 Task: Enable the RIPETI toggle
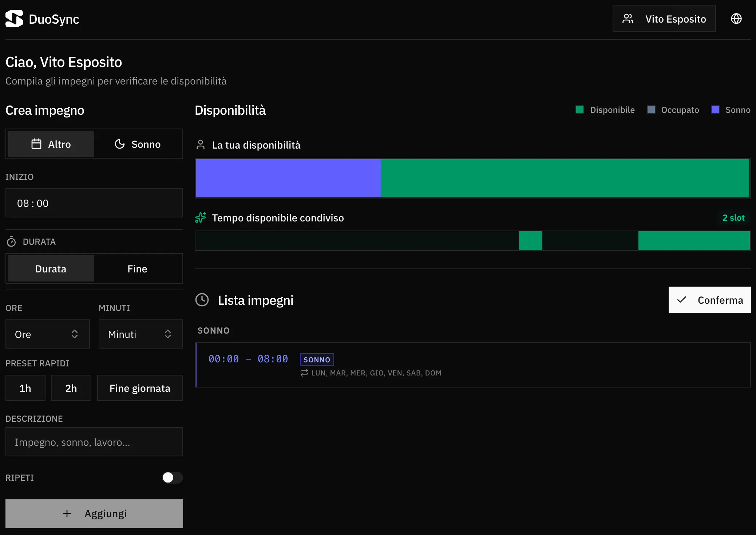coord(172,477)
